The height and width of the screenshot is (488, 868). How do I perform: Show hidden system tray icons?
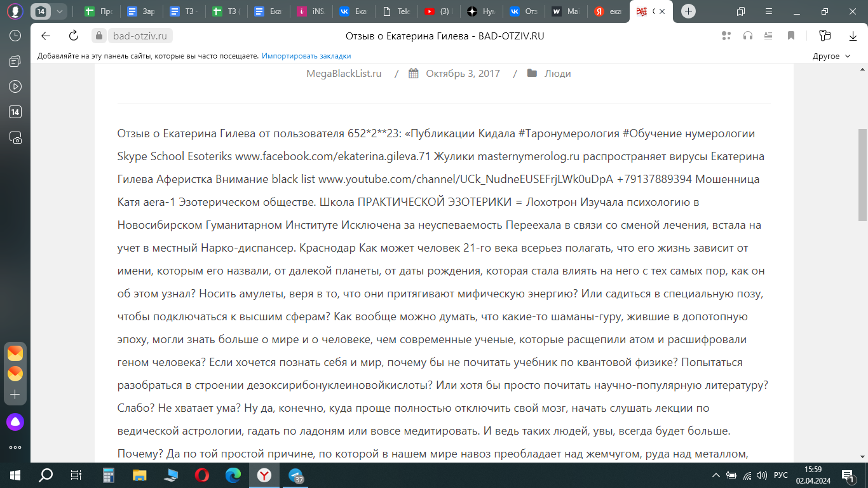point(716,475)
